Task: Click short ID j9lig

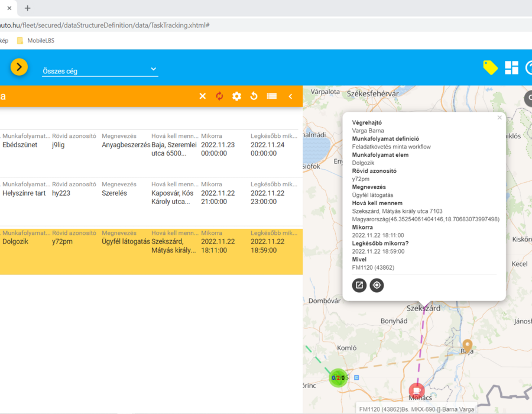Action: point(58,145)
